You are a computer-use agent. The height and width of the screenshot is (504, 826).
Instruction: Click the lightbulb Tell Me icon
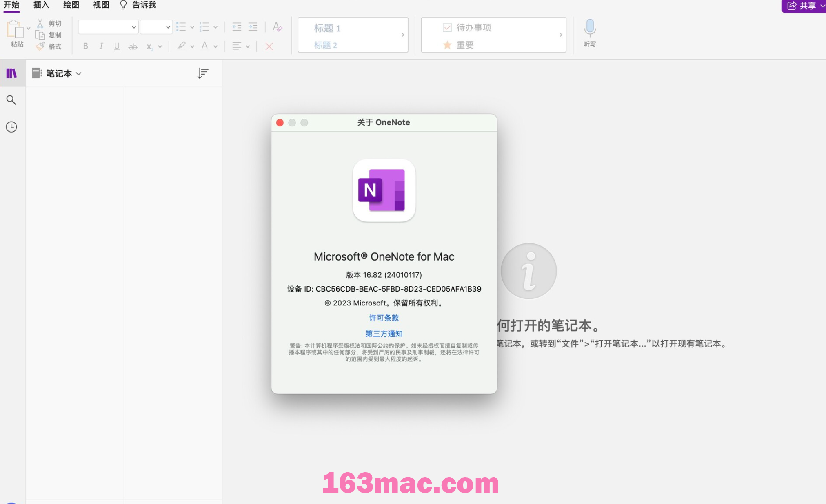[x=123, y=5]
